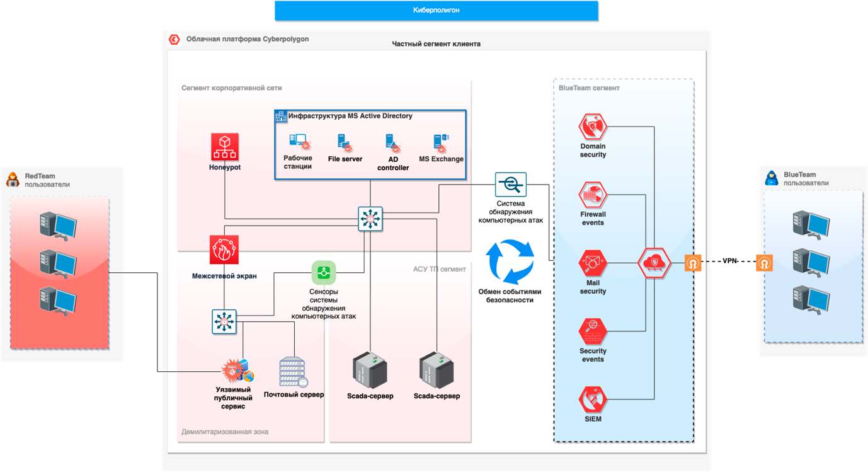
Task: Click the Сегмент корпоративной сети label
Action: pyautogui.click(x=232, y=88)
